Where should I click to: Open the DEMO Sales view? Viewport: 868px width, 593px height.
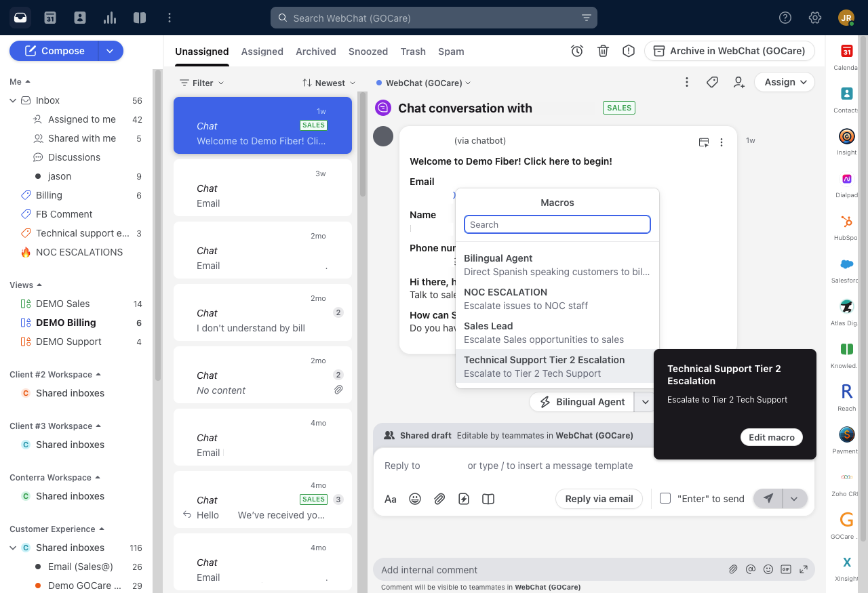tap(62, 304)
